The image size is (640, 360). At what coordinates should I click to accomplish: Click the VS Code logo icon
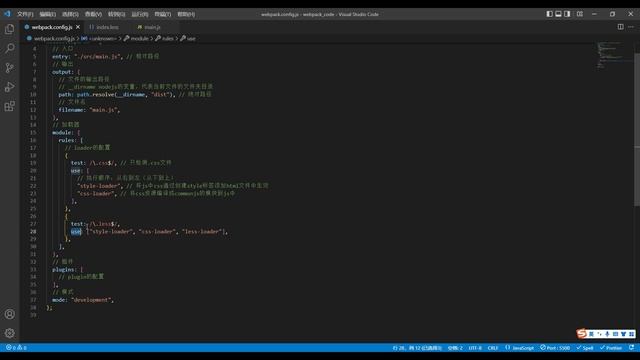pos(7,14)
